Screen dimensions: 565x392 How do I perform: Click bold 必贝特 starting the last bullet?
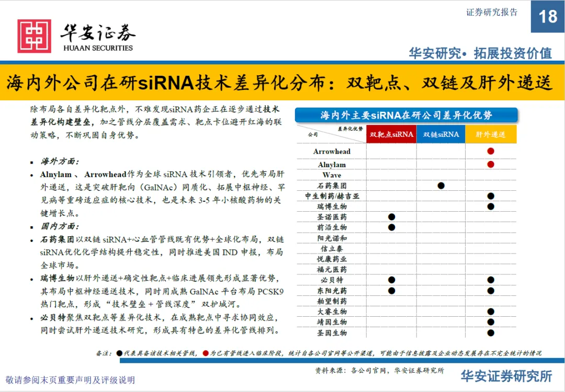tap(53, 318)
